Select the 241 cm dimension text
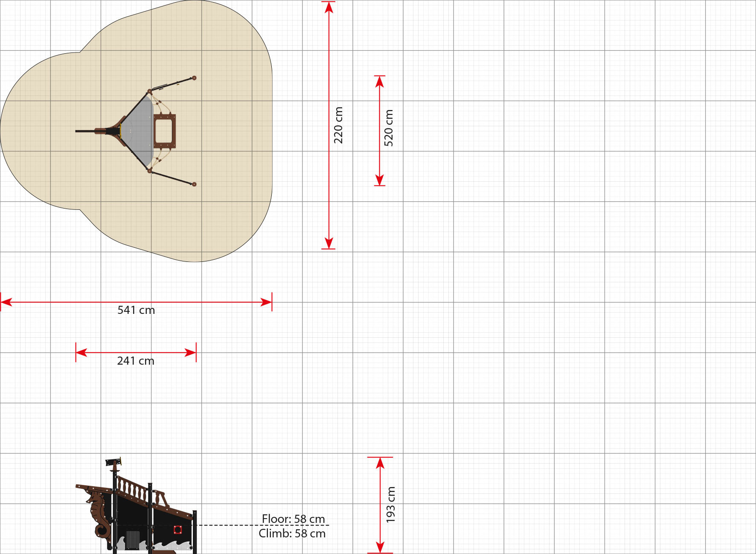 click(x=136, y=361)
